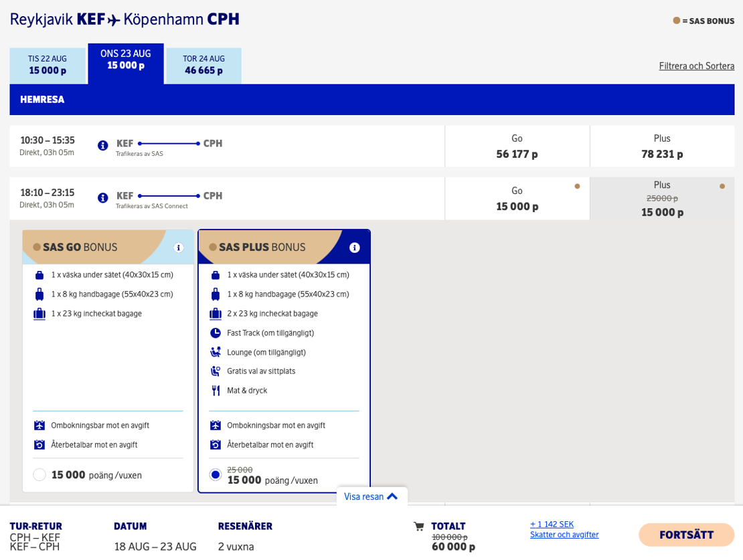Choose Go fare 56 177 p for 10:30 flight

click(x=517, y=146)
